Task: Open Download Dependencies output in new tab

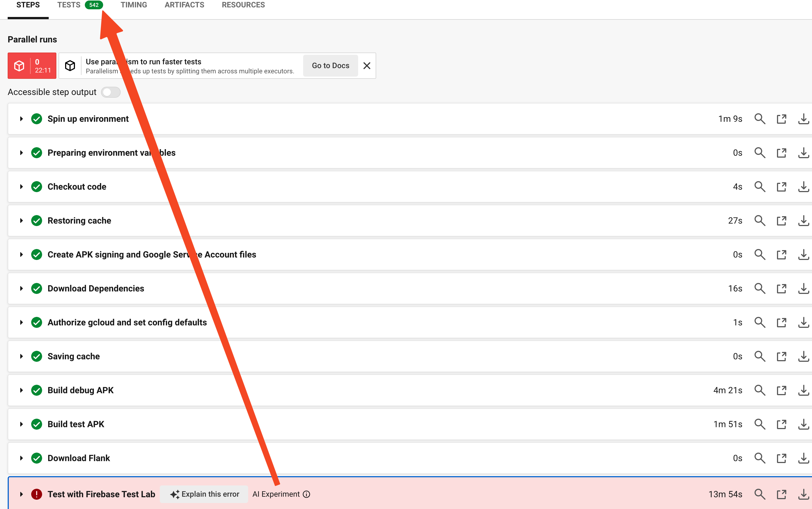Action: (781, 288)
